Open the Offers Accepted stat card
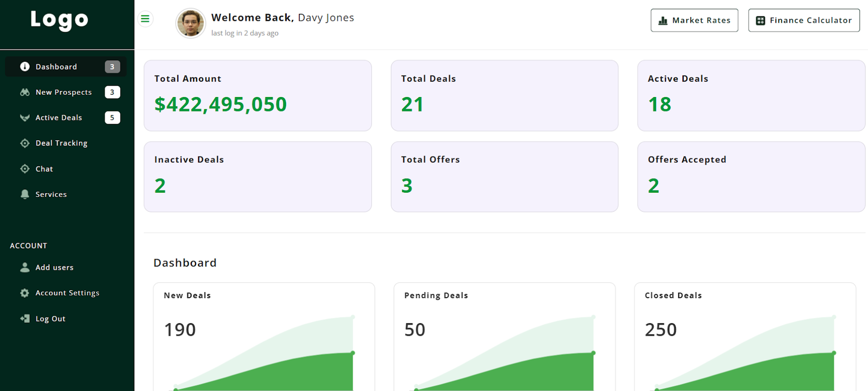 click(751, 176)
